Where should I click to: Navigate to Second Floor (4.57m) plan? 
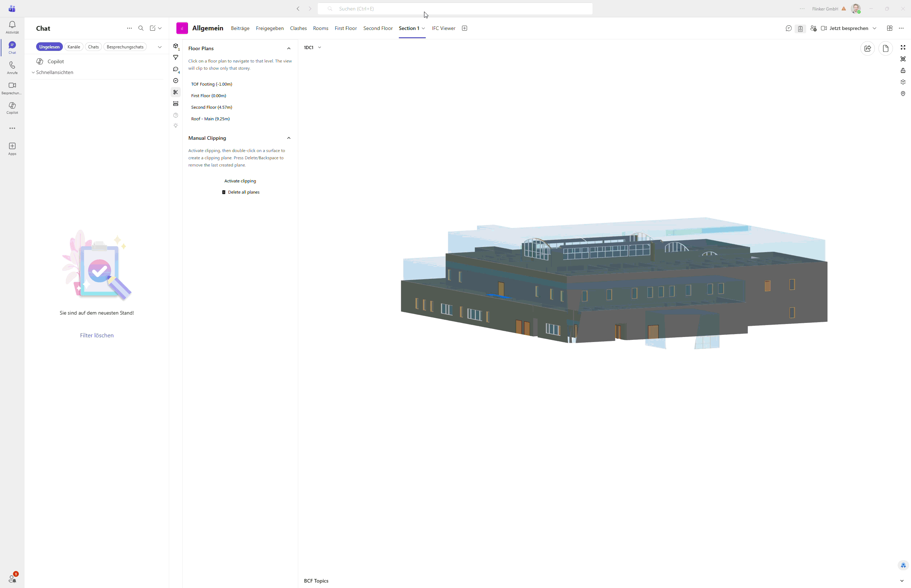(212, 107)
